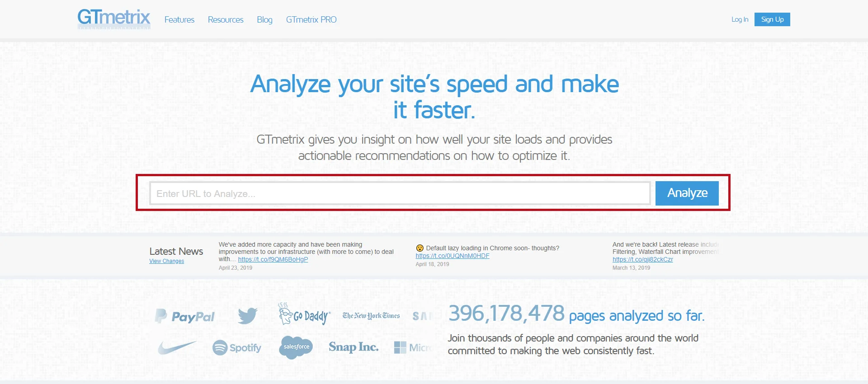Open the Features menu item

pos(179,20)
